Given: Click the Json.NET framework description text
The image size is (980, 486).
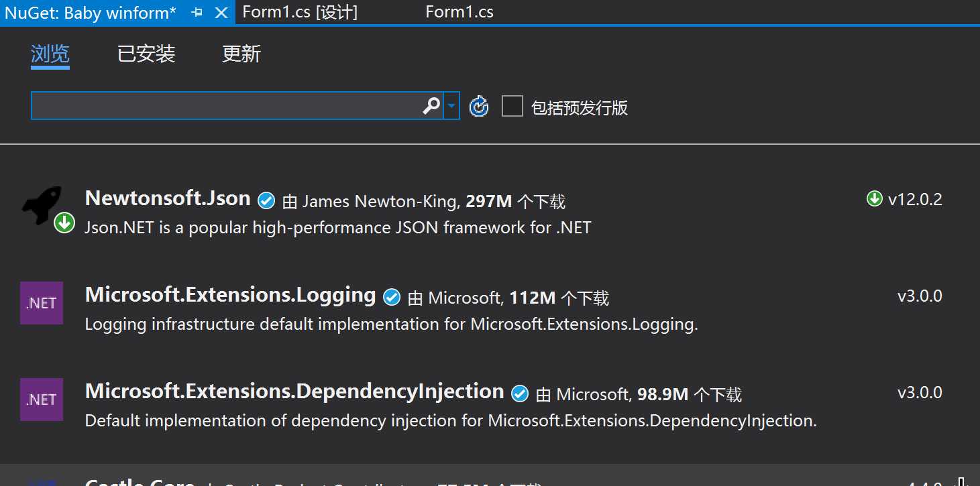Looking at the screenshot, I should 338,228.
